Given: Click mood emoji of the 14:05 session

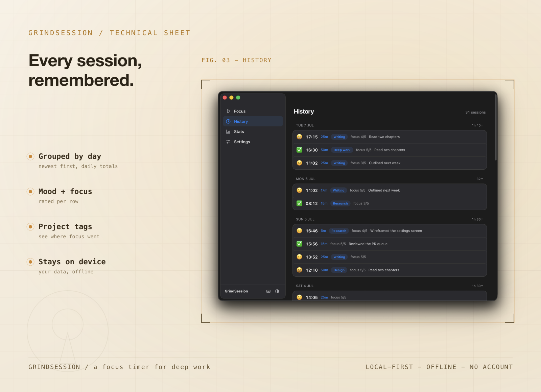Looking at the screenshot, I should coord(299,297).
